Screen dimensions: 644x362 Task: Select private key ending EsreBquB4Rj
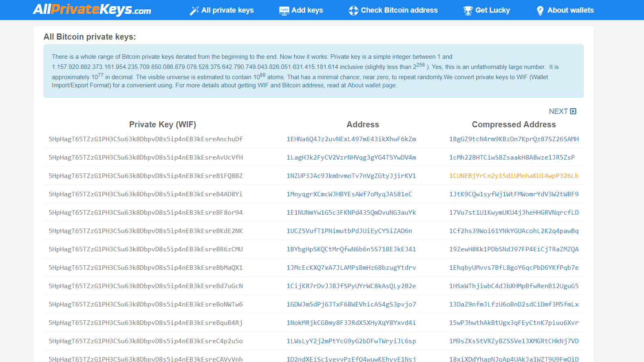146,323
